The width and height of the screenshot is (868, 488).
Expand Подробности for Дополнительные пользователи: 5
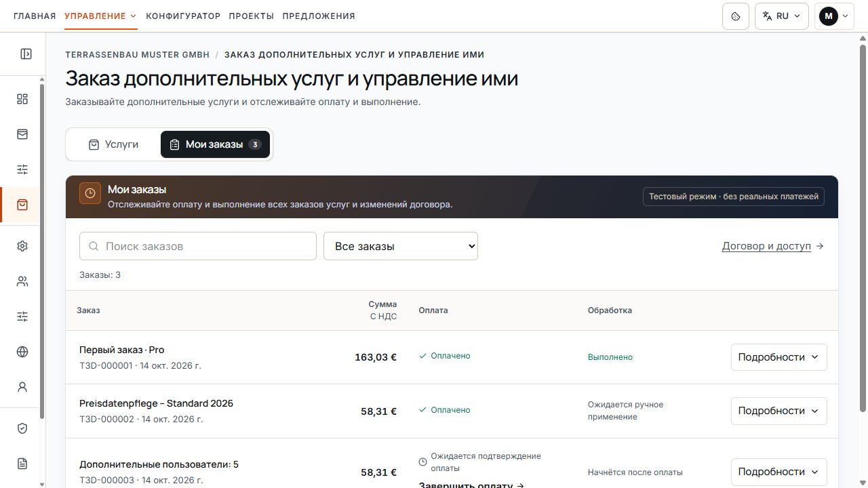tap(779, 472)
